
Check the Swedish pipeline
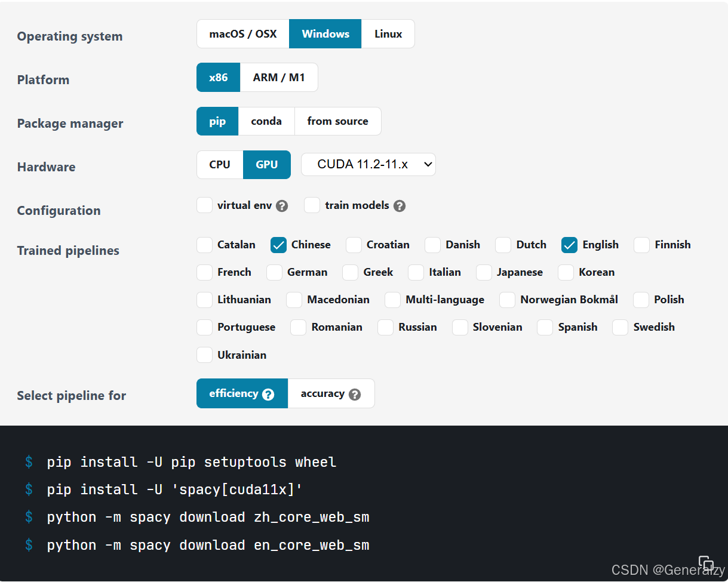621,327
